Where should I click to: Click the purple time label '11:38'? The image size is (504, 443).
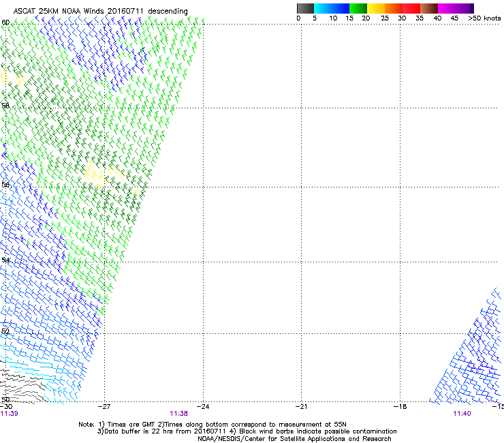[178, 414]
